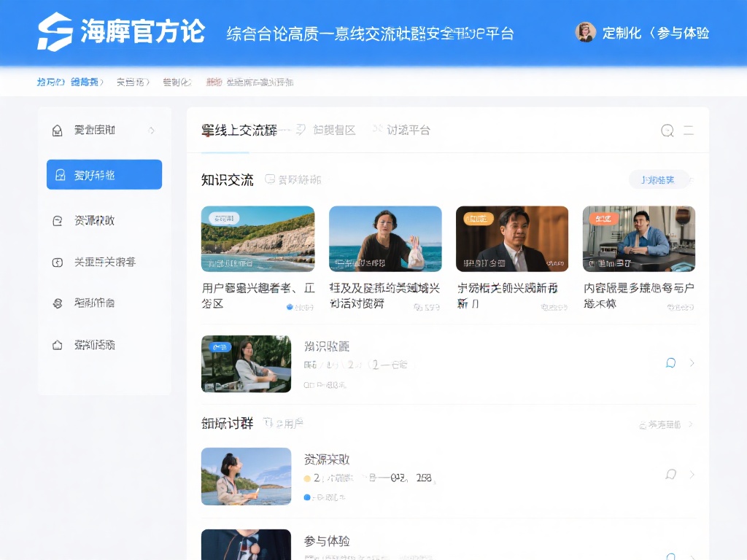
Task: Click the site logo in the header
Action: pyautogui.click(x=55, y=32)
